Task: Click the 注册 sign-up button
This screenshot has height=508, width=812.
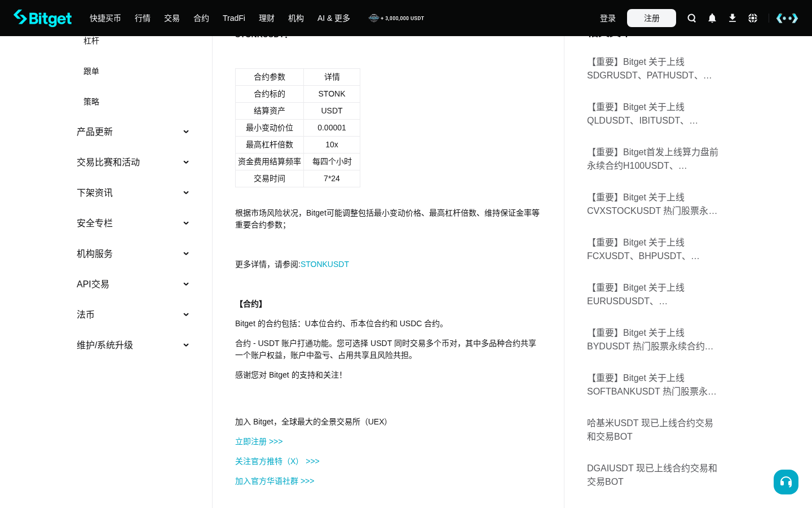Action: (x=651, y=18)
